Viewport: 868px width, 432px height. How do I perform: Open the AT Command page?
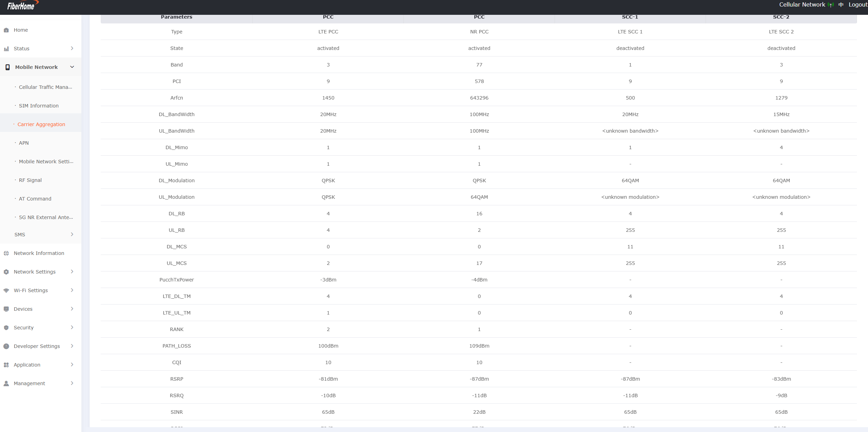(x=35, y=199)
